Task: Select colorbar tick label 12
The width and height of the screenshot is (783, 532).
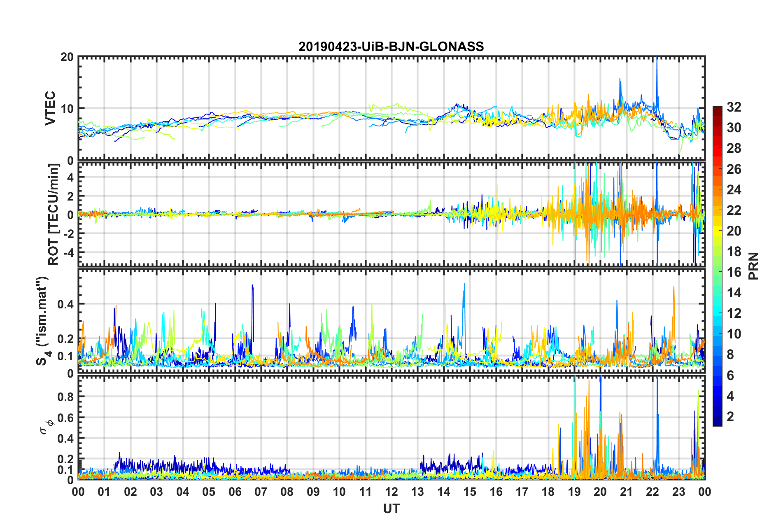Action: pyautogui.click(x=734, y=313)
